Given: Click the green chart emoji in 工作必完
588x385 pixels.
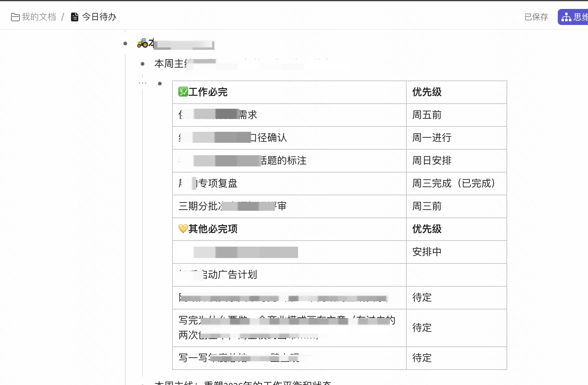Looking at the screenshot, I should [x=183, y=92].
